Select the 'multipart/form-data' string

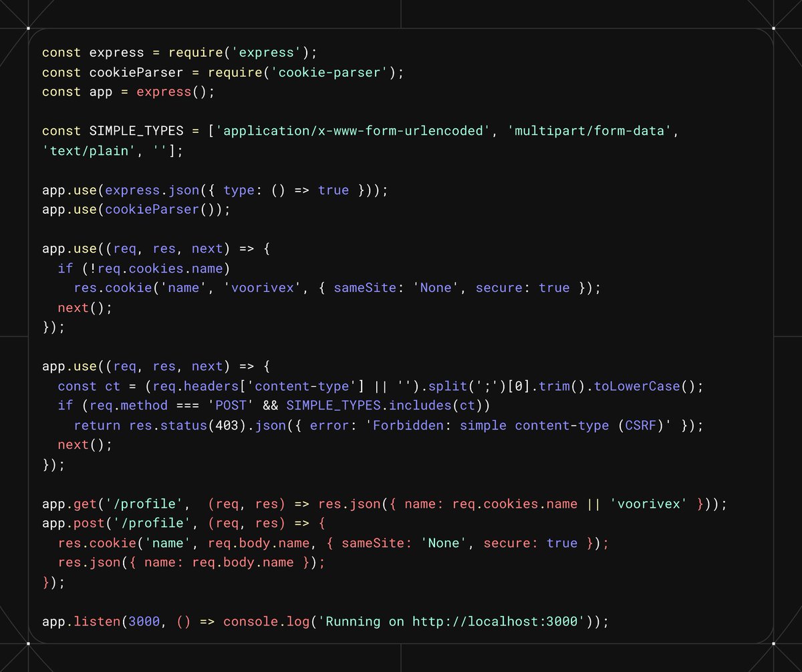click(590, 131)
